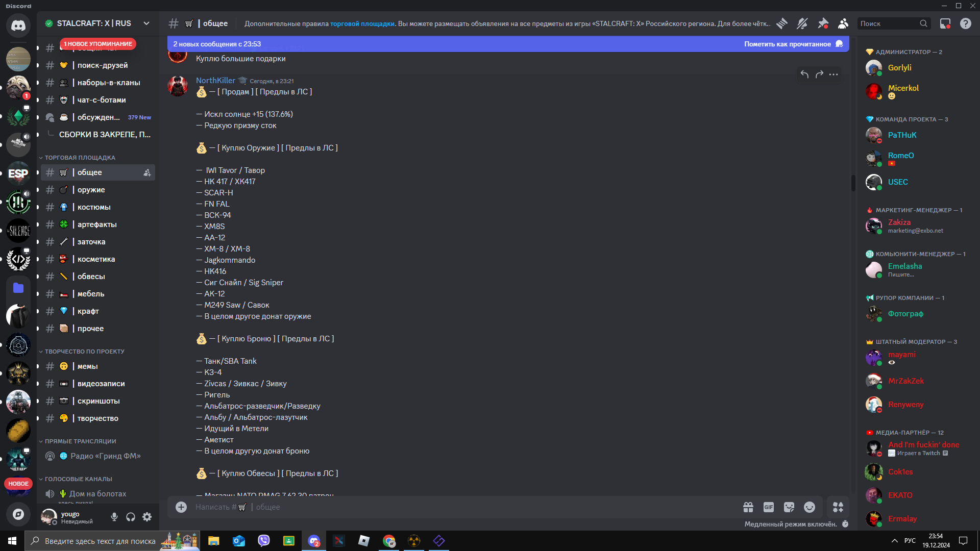
Task: Open the костюмы channel
Action: 98,207
